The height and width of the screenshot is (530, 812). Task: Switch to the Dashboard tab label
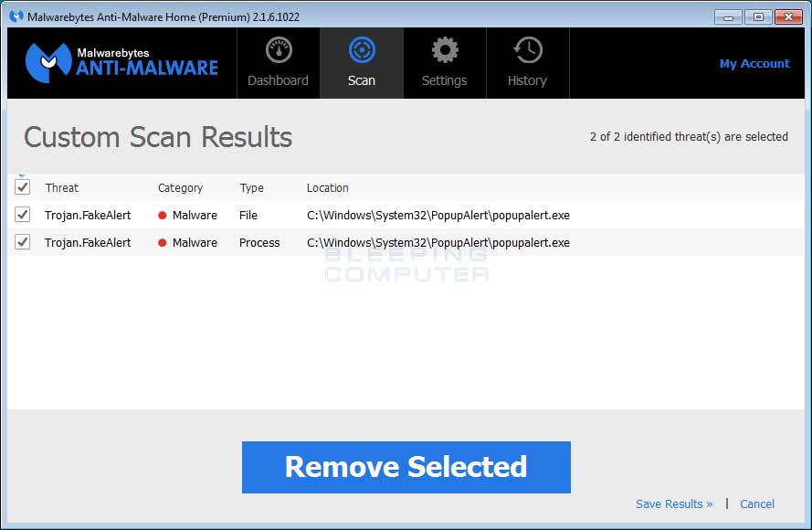tap(278, 80)
